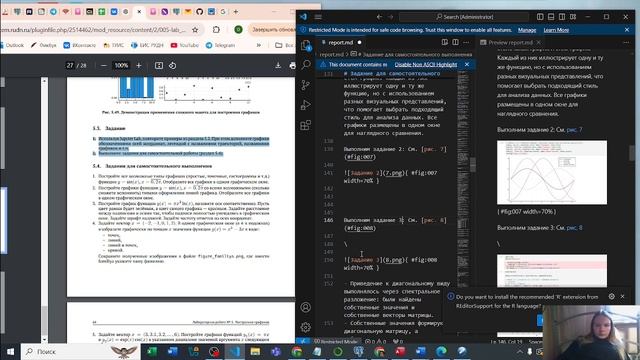Image resolution: width=640 pixels, height=360 pixels.
Task: Close the active Chrome tab
Action: click(x=139, y=12)
